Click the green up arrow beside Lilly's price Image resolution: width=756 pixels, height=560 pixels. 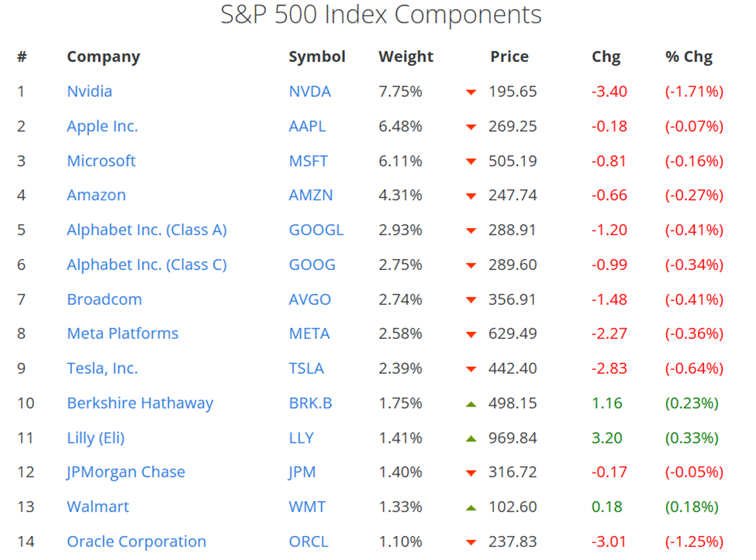point(471,438)
